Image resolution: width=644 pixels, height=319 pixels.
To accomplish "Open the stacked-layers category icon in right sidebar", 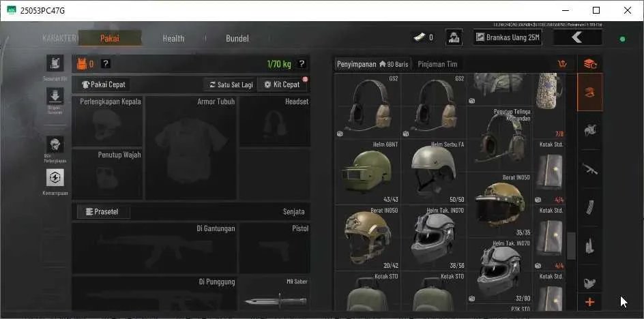I will click(590, 64).
